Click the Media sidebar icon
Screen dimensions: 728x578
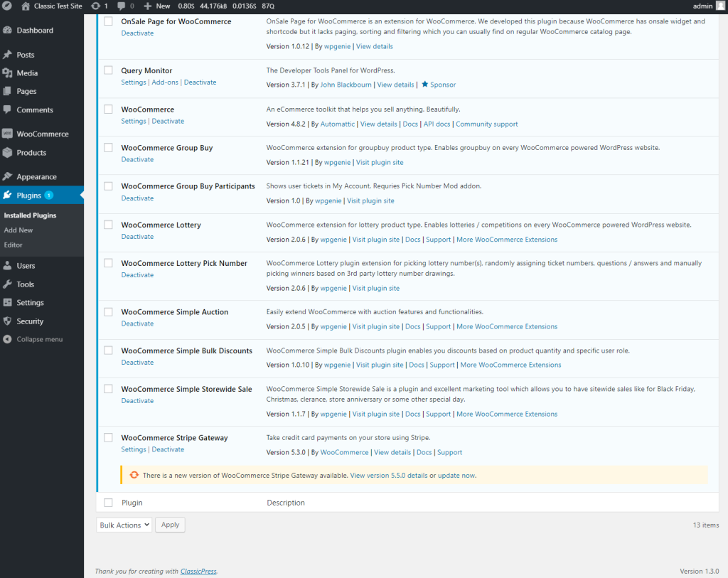[x=7, y=73]
